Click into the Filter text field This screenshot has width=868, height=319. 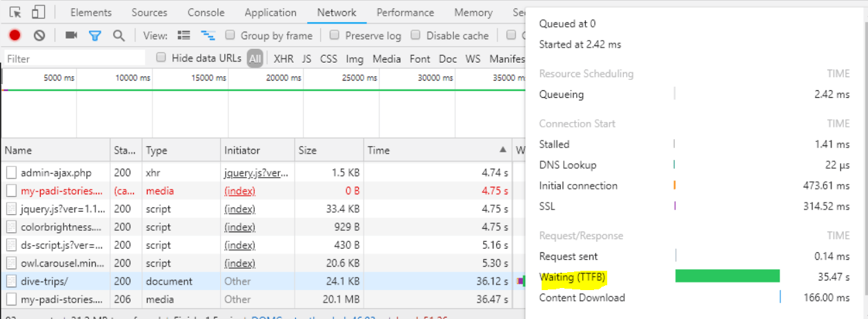75,59
